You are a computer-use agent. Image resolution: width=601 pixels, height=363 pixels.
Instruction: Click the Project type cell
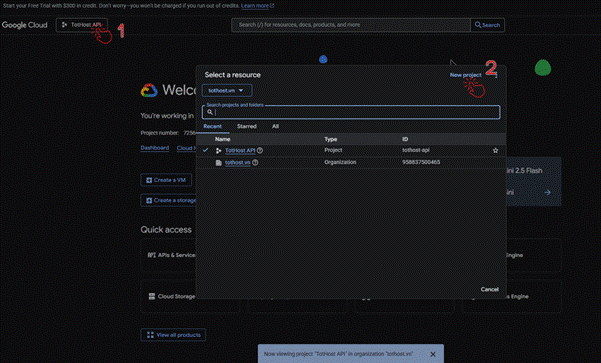click(x=333, y=150)
